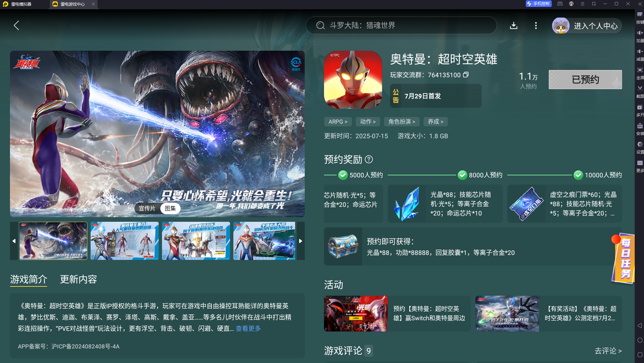Toggle the 图集 gallery view
The width and height of the screenshot is (644, 363).
point(170,208)
